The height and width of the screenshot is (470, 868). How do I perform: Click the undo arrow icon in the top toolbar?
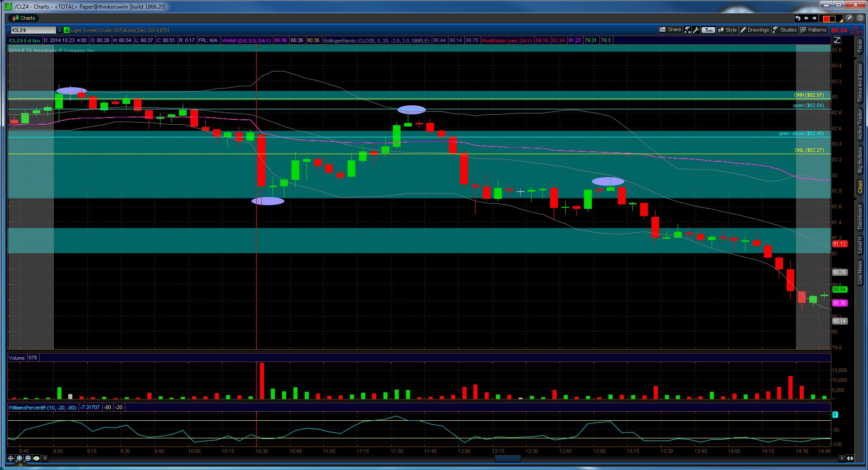tap(798, 19)
